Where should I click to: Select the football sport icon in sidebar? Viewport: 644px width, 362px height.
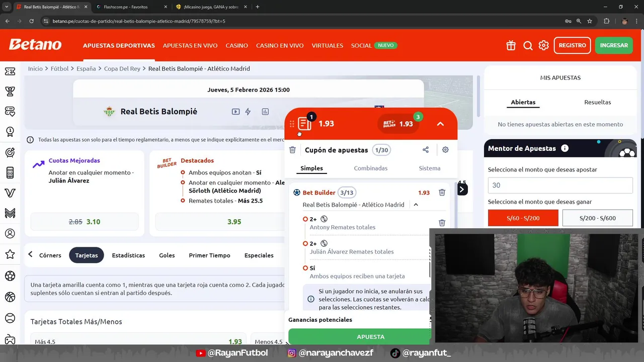coord(10,276)
